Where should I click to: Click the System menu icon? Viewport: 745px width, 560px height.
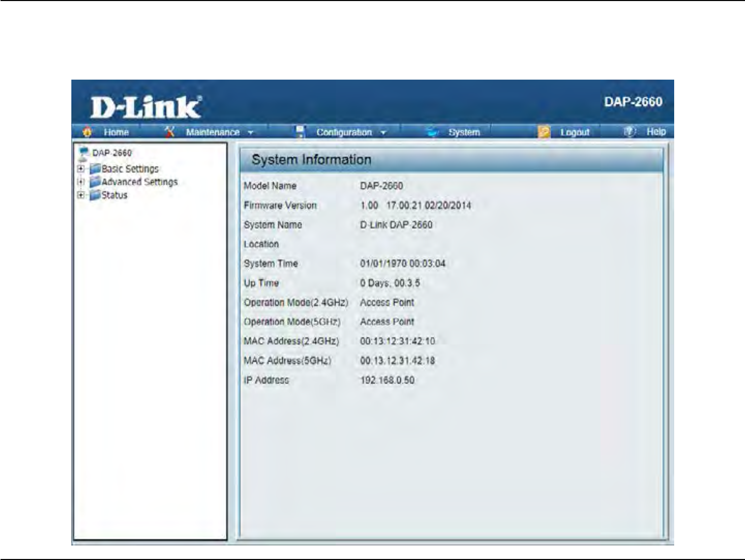tap(432, 132)
